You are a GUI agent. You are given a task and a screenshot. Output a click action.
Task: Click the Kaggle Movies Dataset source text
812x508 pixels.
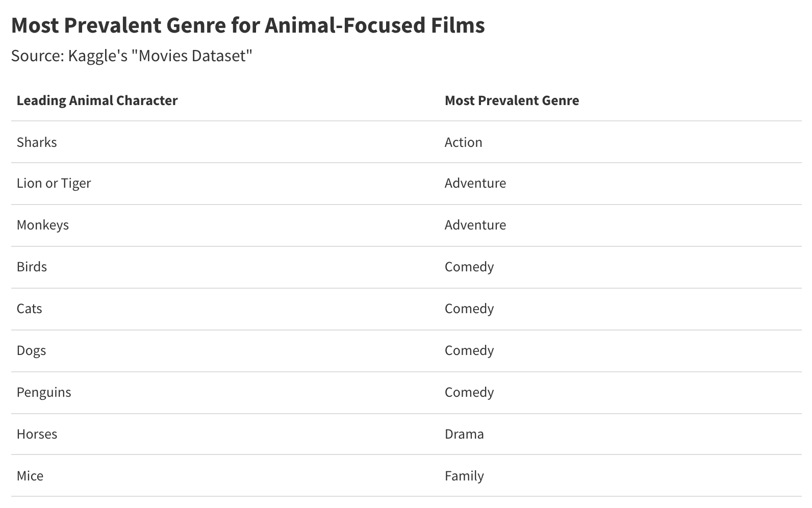(x=132, y=56)
